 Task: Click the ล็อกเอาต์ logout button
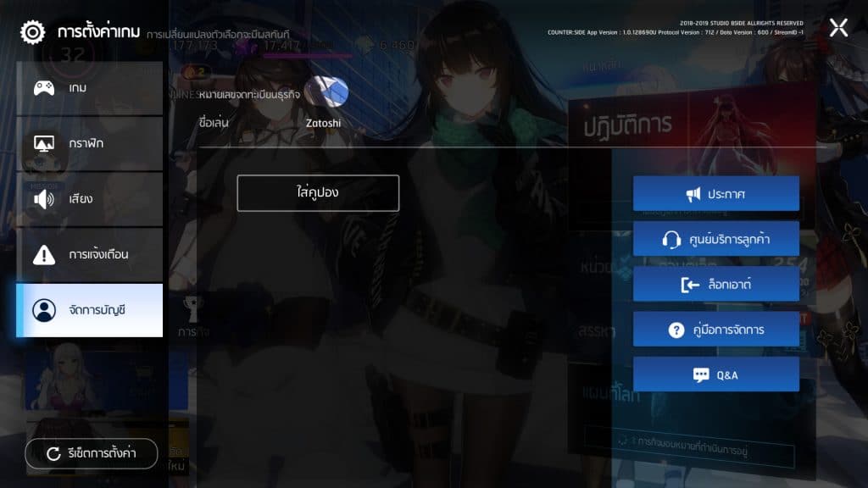(715, 285)
